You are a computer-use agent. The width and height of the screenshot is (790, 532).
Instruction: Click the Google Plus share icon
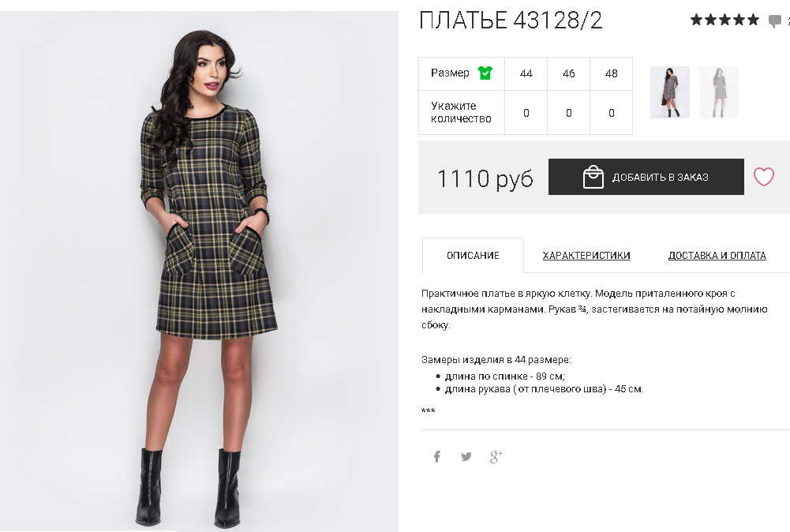(x=496, y=456)
